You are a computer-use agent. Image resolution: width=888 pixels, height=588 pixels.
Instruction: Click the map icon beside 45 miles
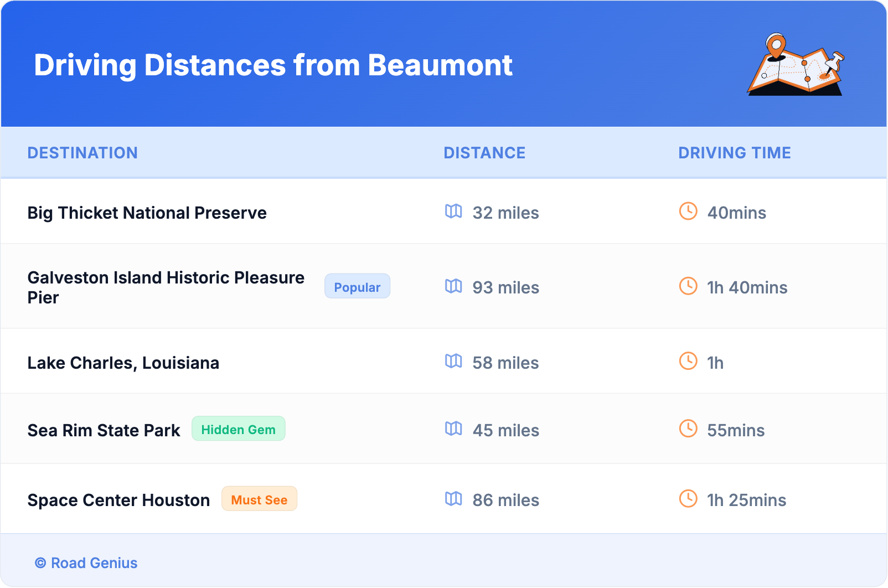453,429
